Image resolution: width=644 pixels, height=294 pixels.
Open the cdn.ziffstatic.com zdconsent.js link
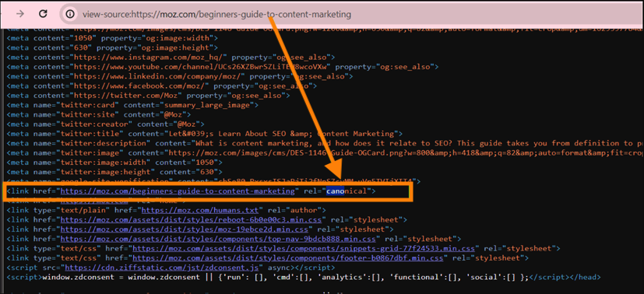161,268
